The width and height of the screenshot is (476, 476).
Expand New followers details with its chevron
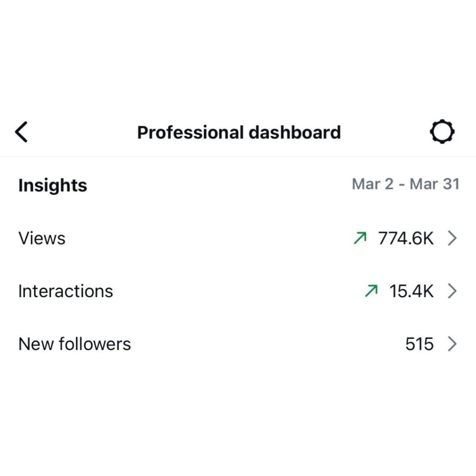[452, 344]
